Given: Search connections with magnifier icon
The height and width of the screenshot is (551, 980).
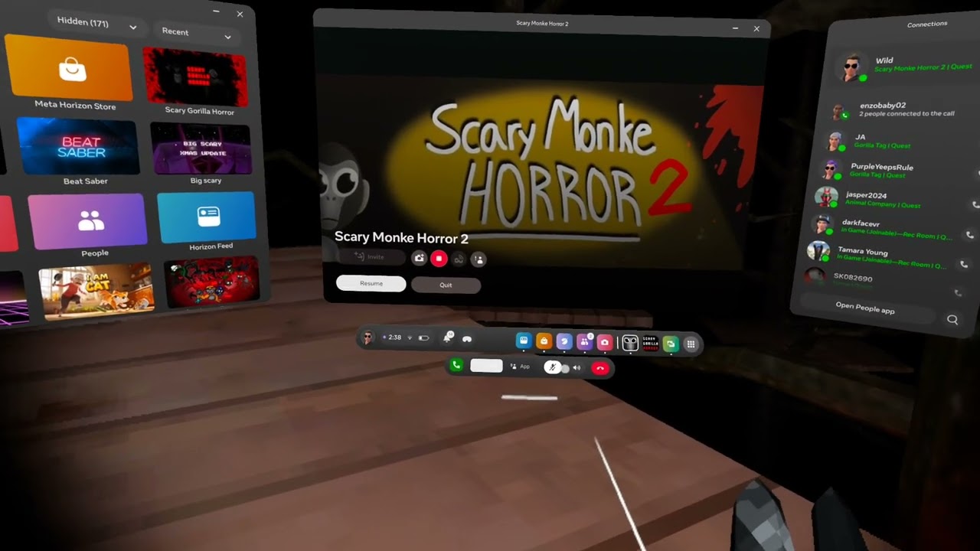Looking at the screenshot, I should coord(952,320).
